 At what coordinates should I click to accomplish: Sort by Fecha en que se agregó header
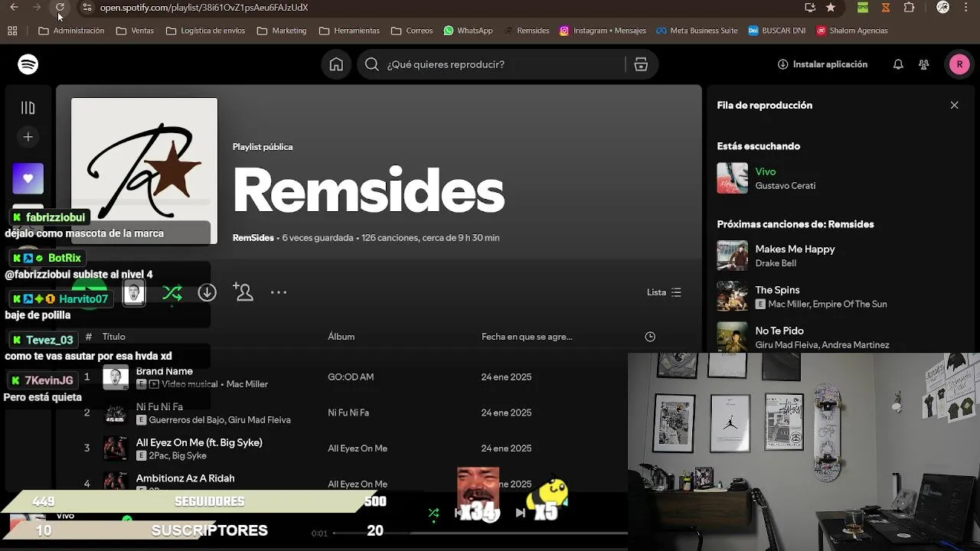click(527, 337)
